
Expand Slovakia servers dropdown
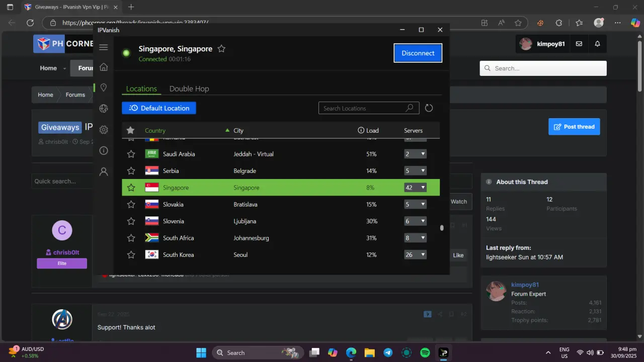click(415, 205)
